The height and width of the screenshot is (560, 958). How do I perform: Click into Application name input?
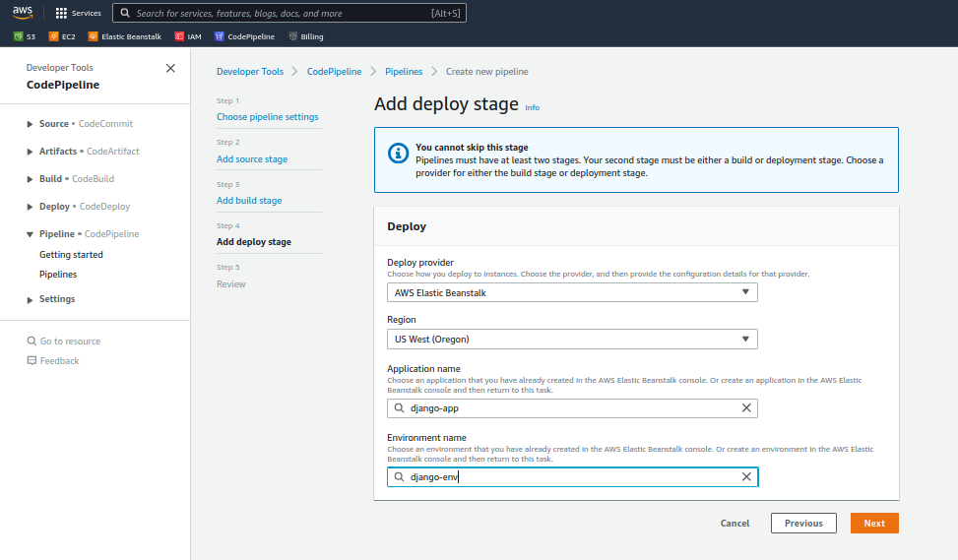572,407
